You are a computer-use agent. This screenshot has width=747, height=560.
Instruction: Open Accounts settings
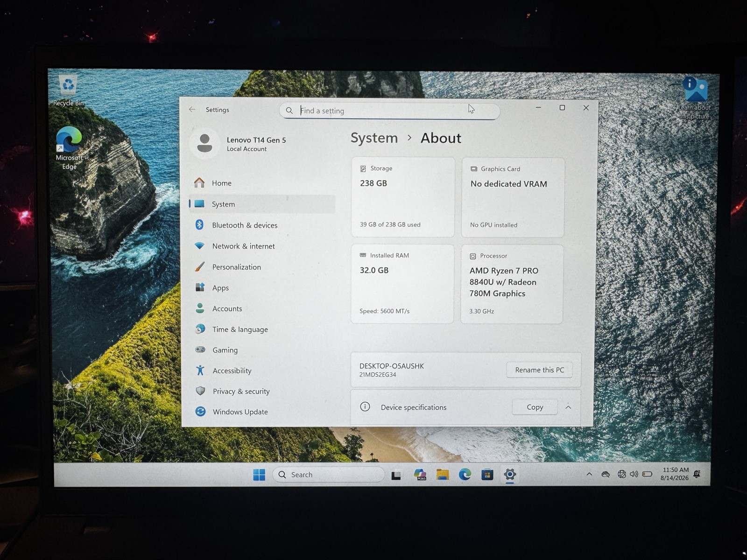[x=262, y=308]
